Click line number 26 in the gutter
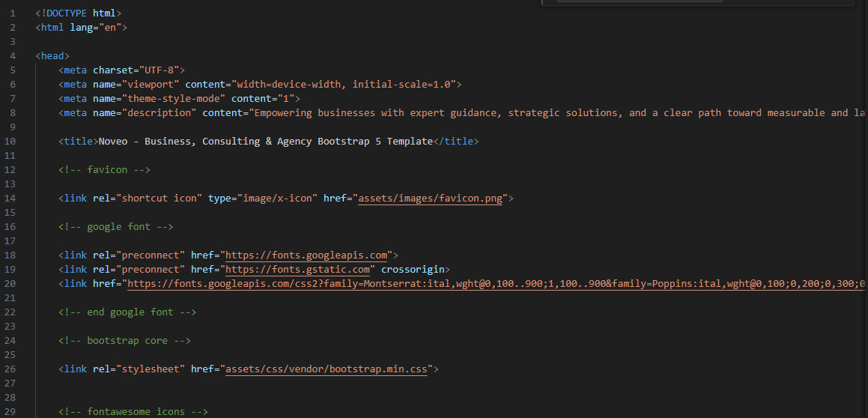This screenshot has width=868, height=418. (x=10, y=369)
